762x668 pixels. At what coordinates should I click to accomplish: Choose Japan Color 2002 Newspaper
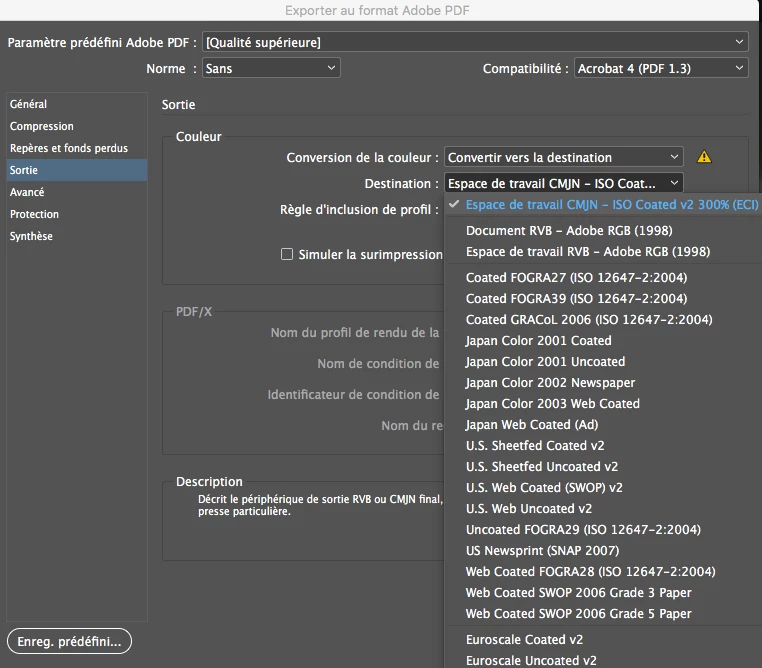click(603, 382)
